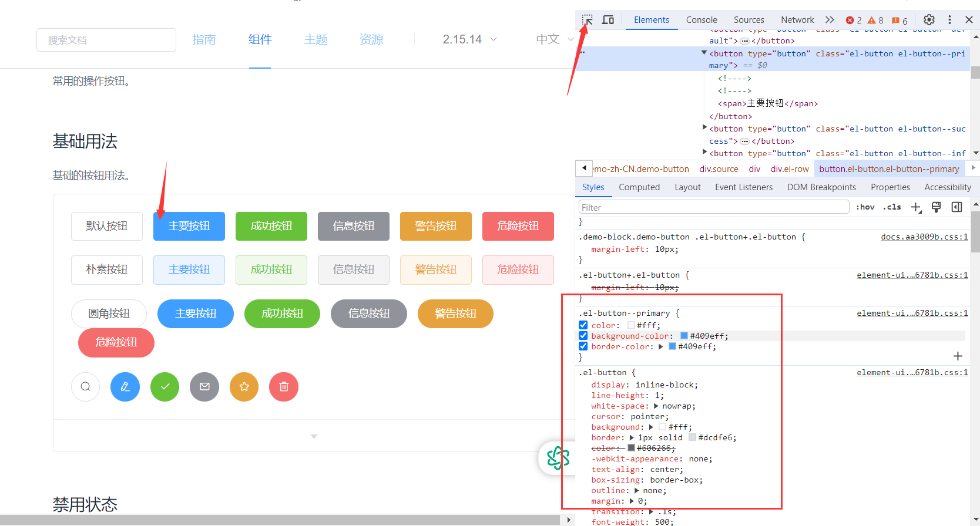The height and width of the screenshot is (526, 980).
Task: Open the 2.15.14 version dropdown
Action: tap(470, 39)
